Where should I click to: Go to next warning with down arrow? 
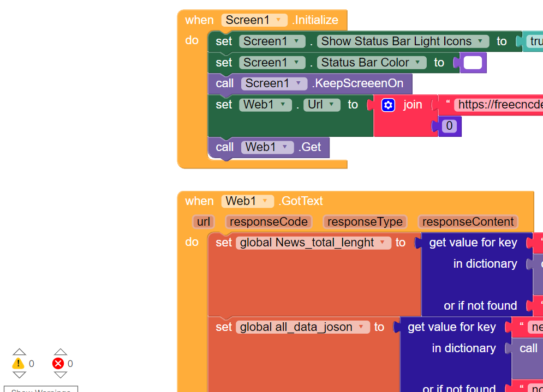[x=19, y=375]
